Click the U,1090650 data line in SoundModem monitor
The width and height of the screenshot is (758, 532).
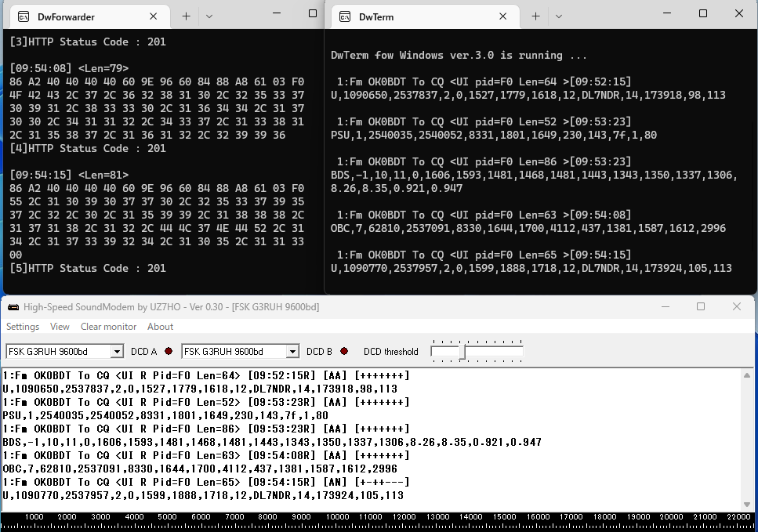[x=200, y=389]
